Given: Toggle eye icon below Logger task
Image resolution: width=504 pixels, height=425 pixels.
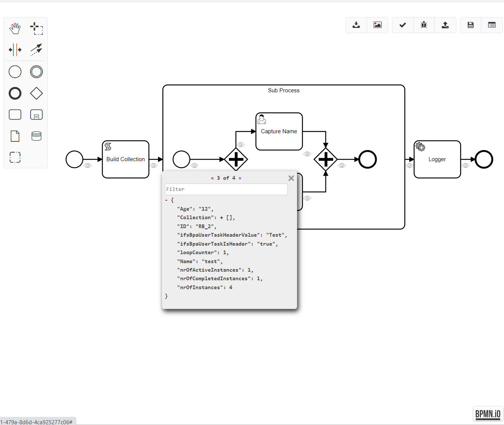Looking at the screenshot, I should coord(465,165).
